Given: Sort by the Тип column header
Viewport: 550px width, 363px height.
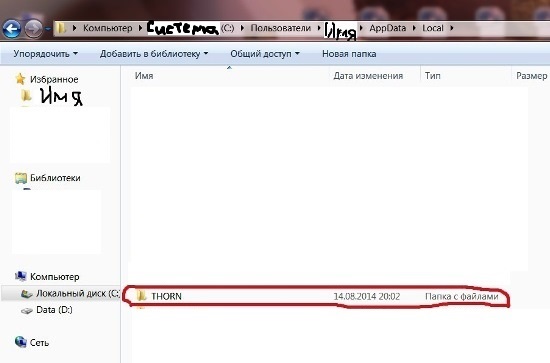Looking at the screenshot, I should tap(432, 76).
